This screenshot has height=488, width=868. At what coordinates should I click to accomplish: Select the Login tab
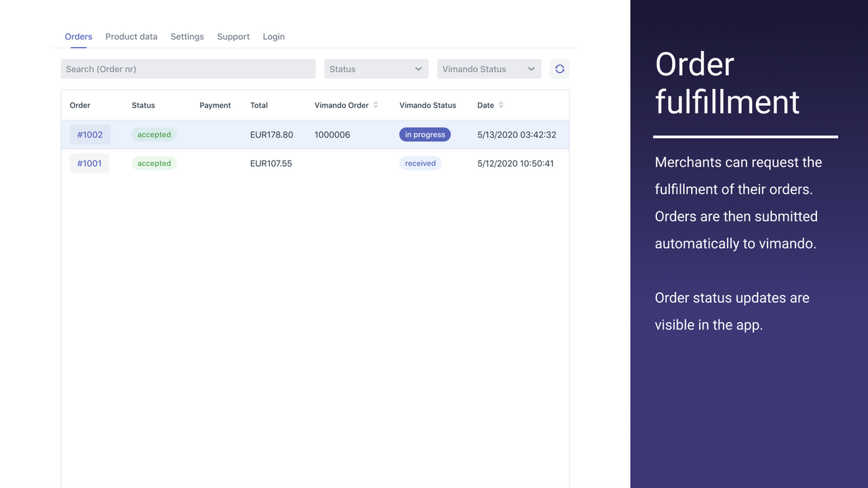[273, 37]
